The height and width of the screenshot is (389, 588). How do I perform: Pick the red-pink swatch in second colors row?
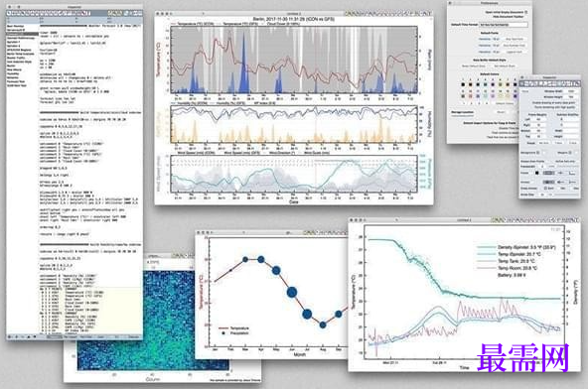[470, 96]
